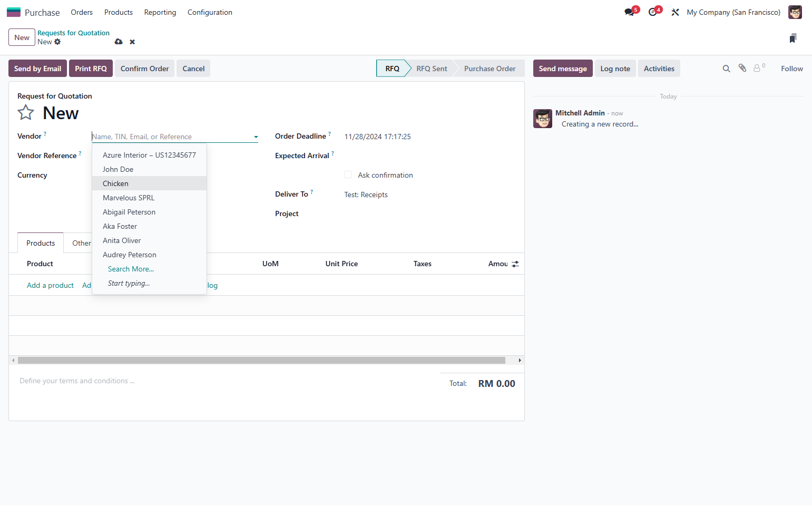Click the horizontal scrollbar under order lines
Screen dimensions: 812x505
click(261, 361)
